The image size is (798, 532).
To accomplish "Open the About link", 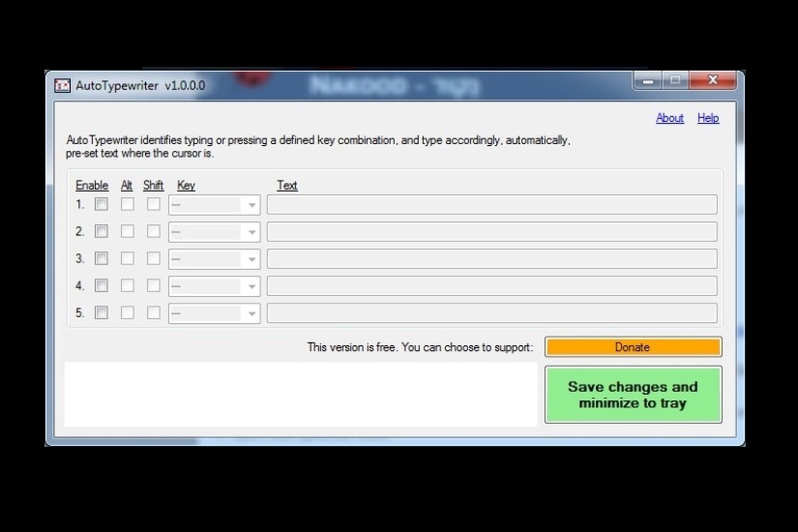I will pos(669,118).
